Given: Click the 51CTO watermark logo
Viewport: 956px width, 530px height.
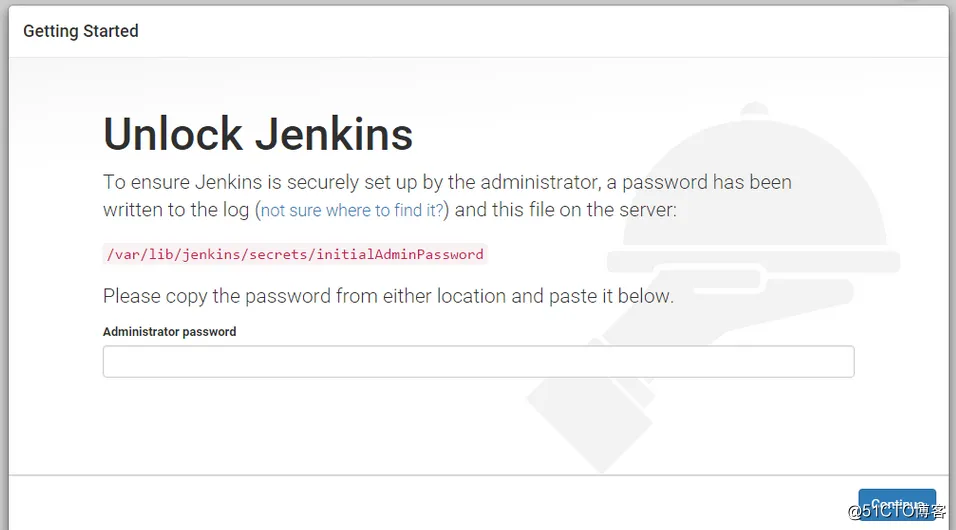Looking at the screenshot, I should click(x=896, y=511).
